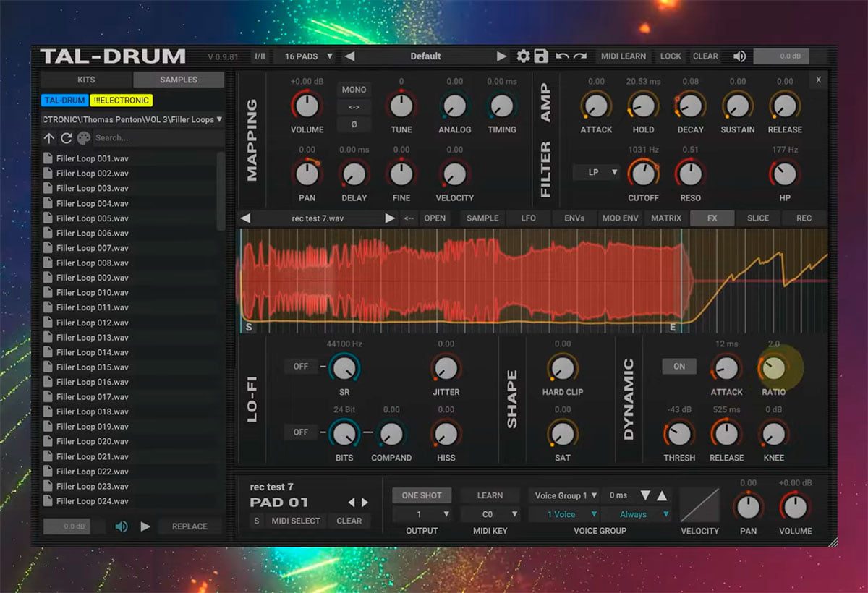This screenshot has height=593, width=868.
Task: Open the SLICE tab
Action: 758,218
